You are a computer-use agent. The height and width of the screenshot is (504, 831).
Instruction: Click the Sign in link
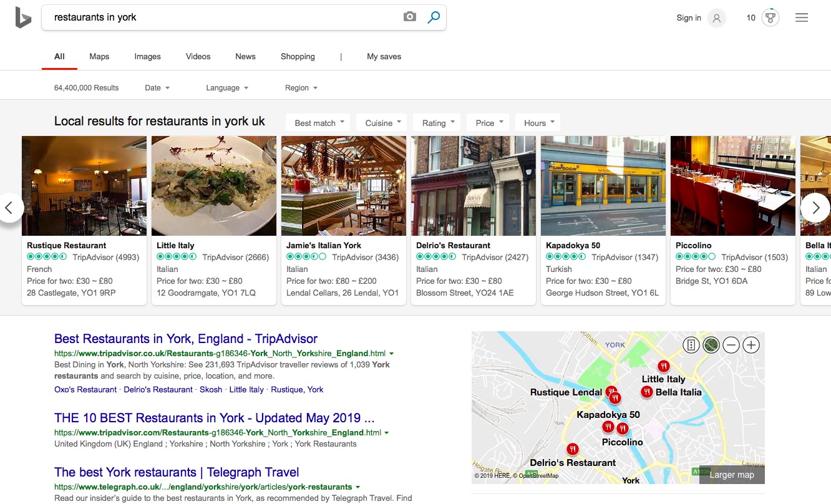pos(689,18)
